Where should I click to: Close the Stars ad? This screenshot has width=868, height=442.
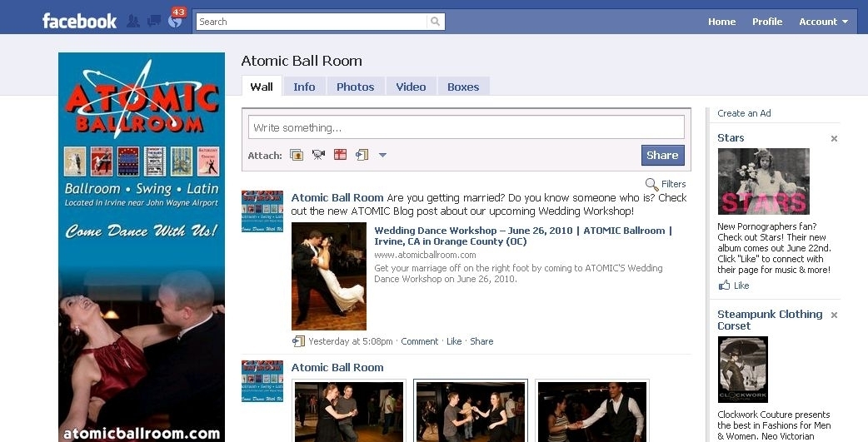pyautogui.click(x=834, y=138)
